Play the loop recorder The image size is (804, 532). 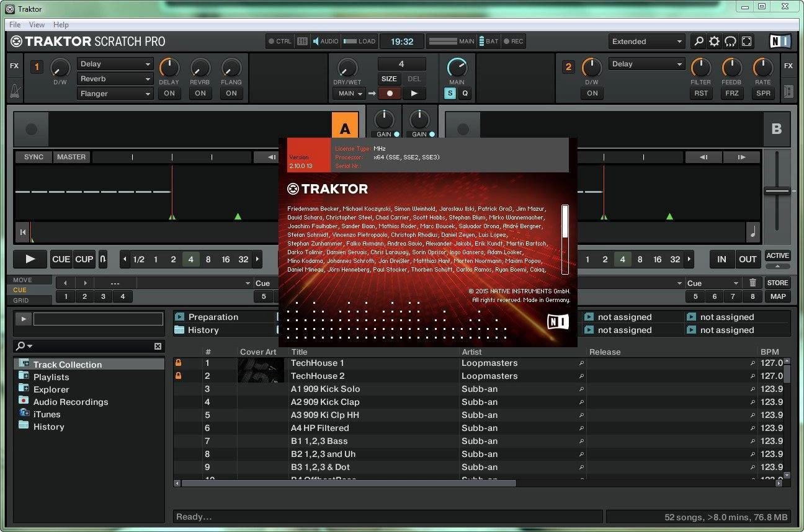(414, 94)
